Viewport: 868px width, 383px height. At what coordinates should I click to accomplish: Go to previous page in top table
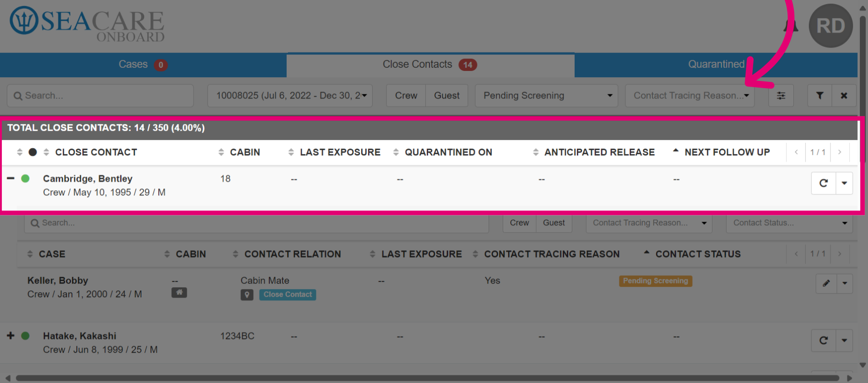[796, 152]
